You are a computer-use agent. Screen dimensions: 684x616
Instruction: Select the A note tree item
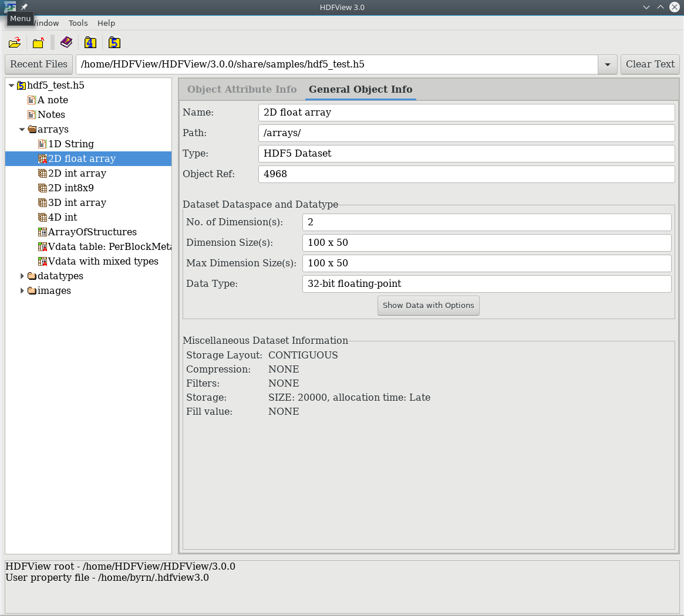53,100
